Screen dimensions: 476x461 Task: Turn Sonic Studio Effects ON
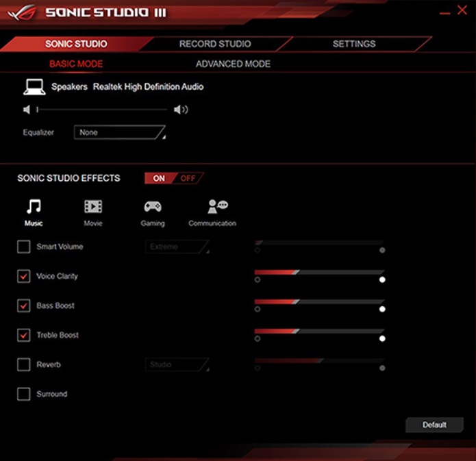point(159,178)
